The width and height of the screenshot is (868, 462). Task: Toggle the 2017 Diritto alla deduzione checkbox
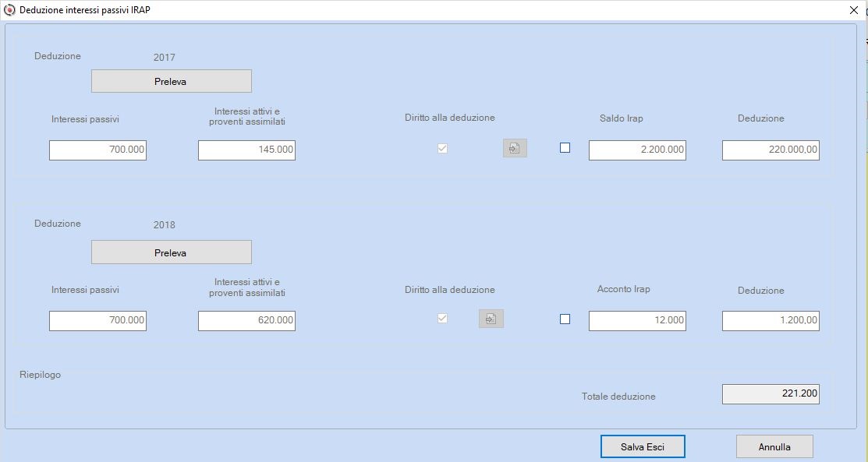pyautogui.click(x=442, y=148)
